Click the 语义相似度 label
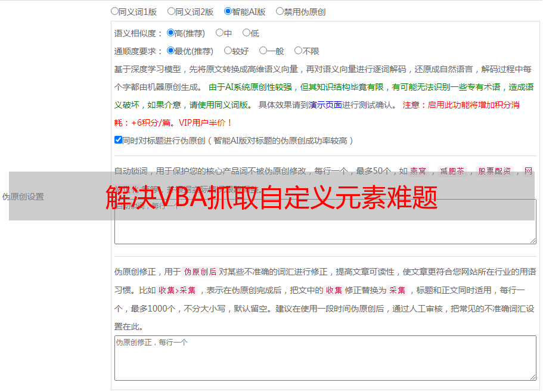Screen dimensions: 543x392 138,33
